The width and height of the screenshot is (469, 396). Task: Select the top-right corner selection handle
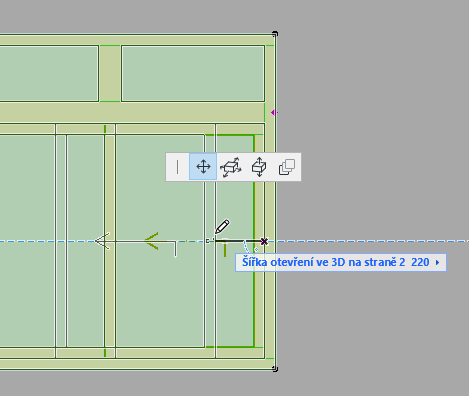point(275,34)
